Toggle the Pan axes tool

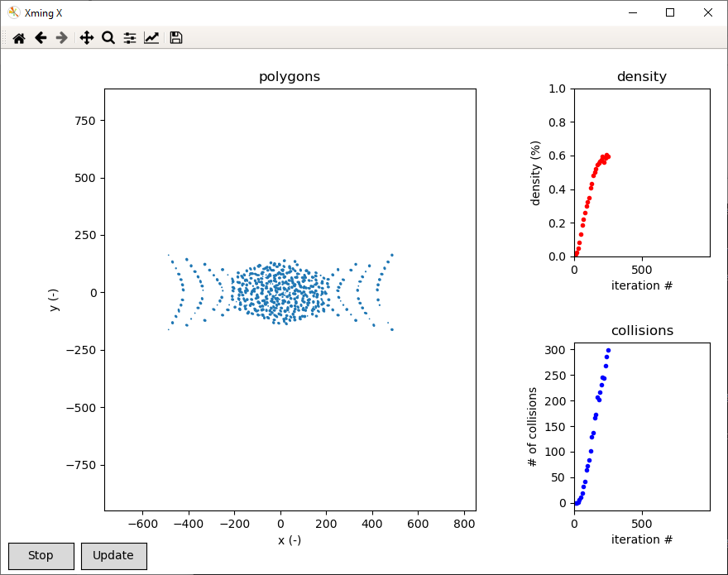click(87, 38)
